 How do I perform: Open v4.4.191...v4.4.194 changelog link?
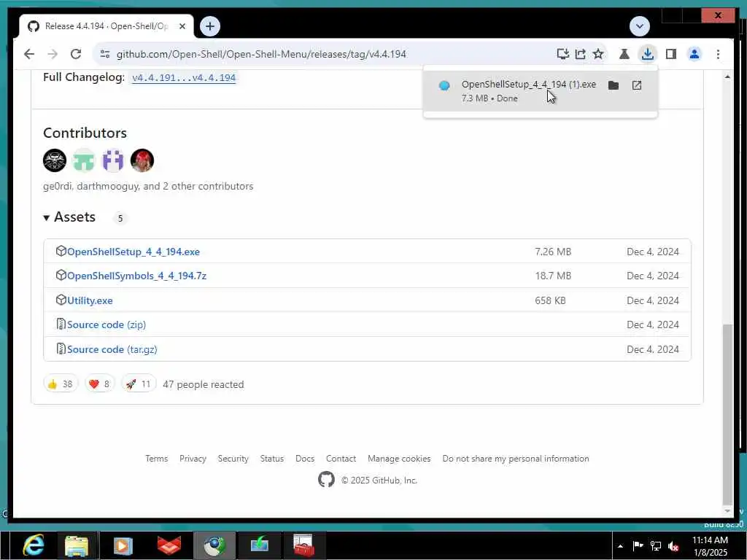[x=184, y=77]
